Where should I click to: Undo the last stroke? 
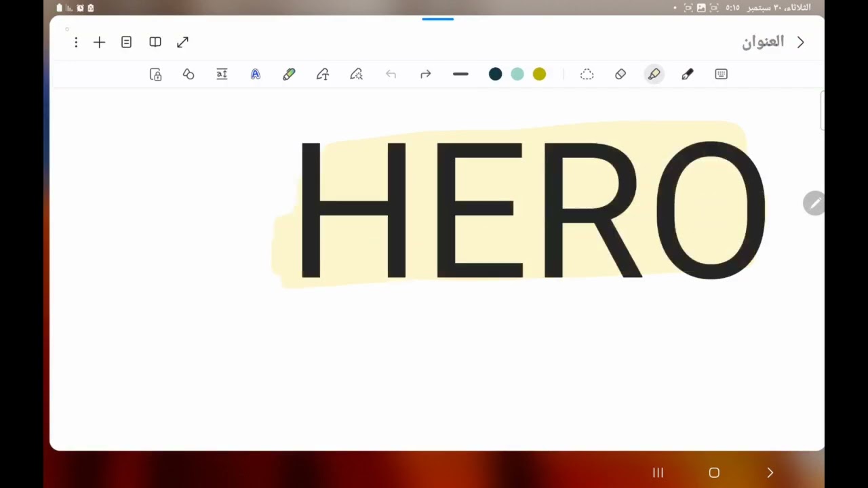pos(391,75)
